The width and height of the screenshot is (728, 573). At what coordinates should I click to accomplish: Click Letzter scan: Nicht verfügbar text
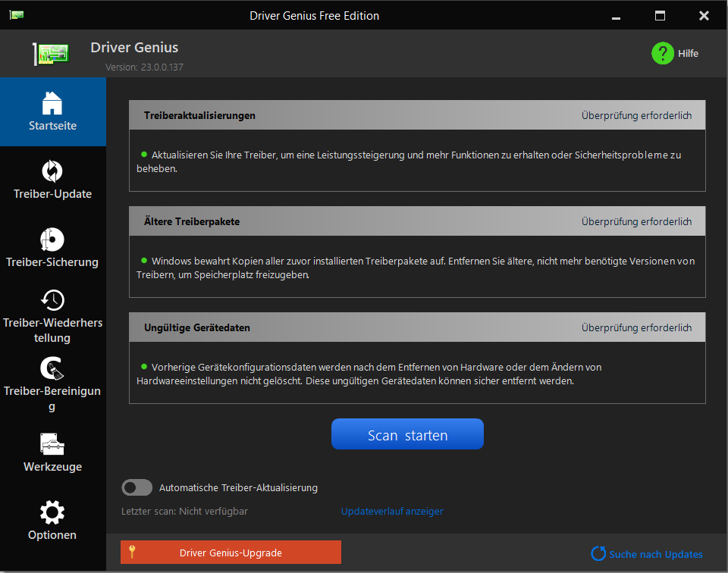point(184,511)
